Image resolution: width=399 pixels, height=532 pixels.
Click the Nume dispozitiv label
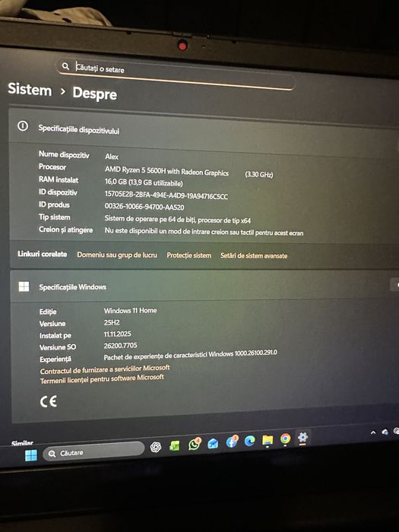pos(64,155)
